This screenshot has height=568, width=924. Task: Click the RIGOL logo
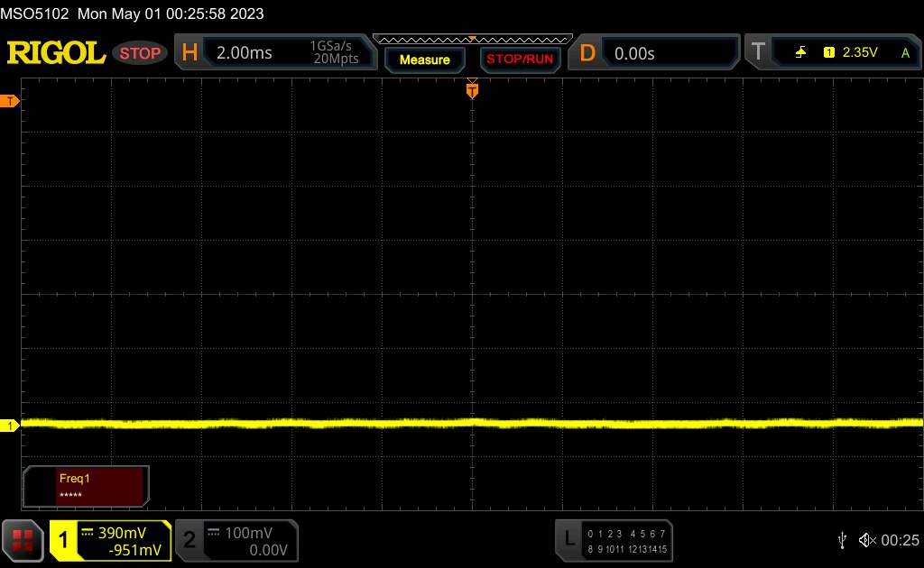click(56, 53)
